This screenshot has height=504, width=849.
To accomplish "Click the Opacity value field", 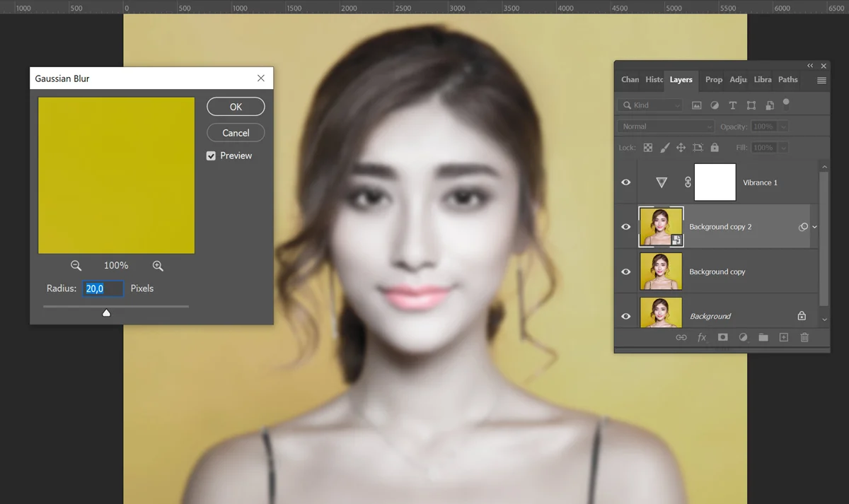I will tap(763, 127).
